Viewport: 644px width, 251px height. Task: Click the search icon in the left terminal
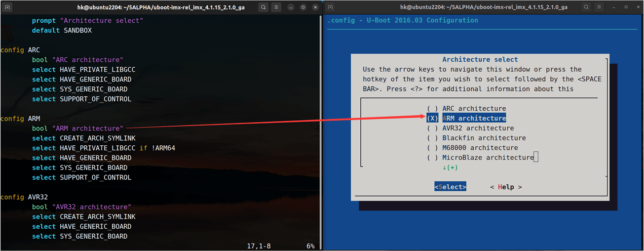click(x=264, y=7)
